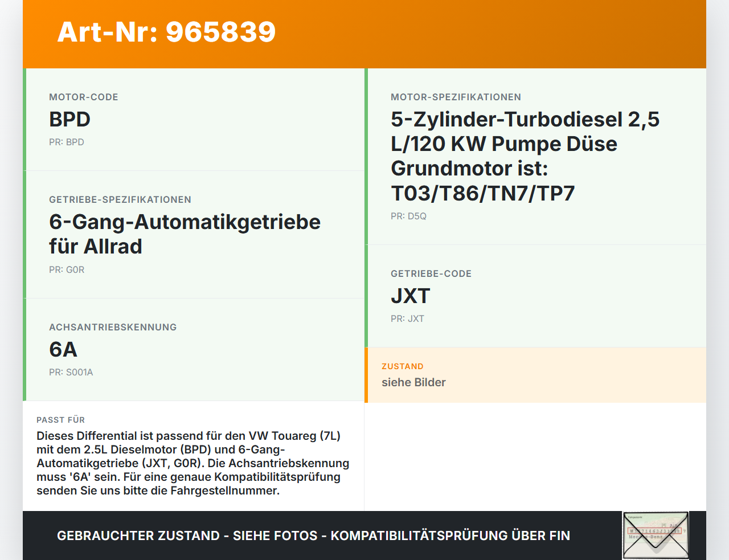The image size is (729, 560).
Task: Select the JXT Getriebe-Code value
Action: pos(410,296)
